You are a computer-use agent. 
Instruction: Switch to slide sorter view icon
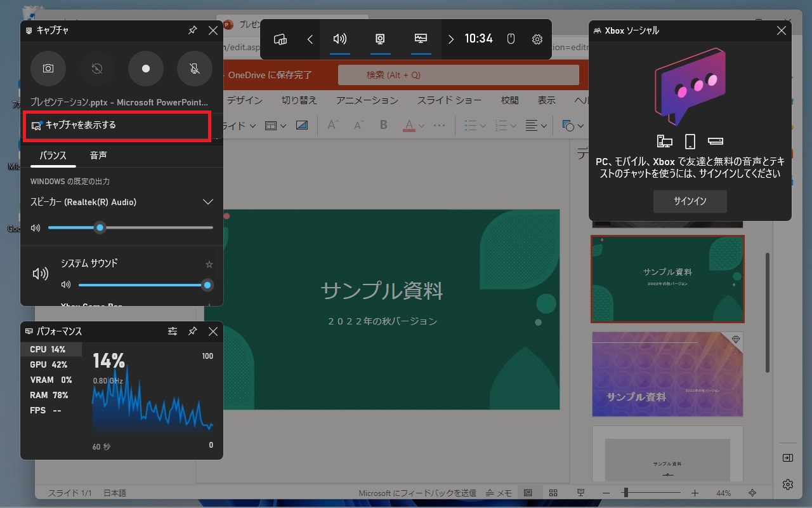tap(553, 493)
